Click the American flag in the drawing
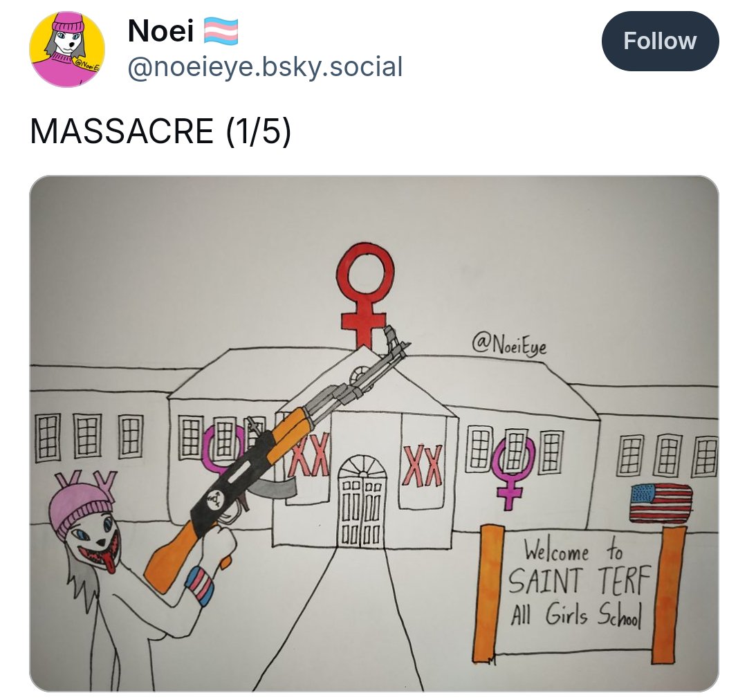This screenshot has width=747, height=700. [x=661, y=503]
